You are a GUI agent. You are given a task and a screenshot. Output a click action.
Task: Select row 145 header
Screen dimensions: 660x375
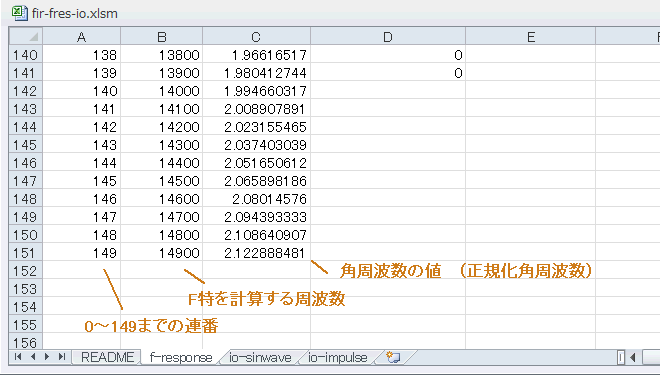(x=26, y=145)
